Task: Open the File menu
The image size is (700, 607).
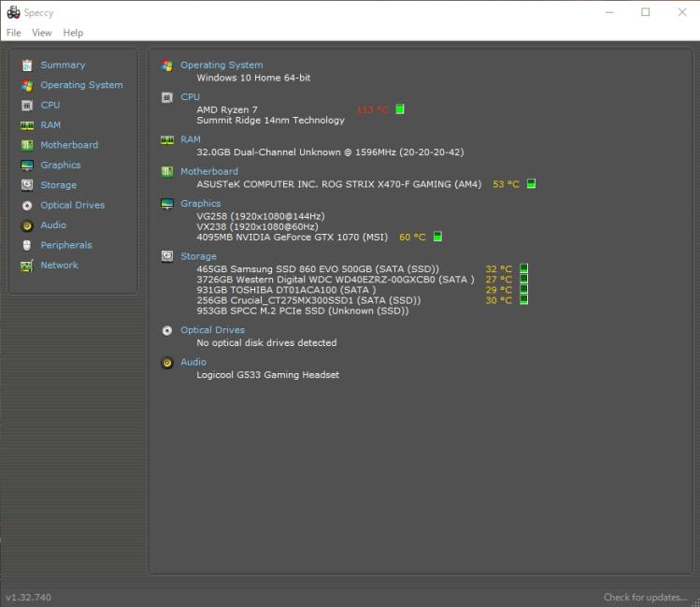Action: (x=13, y=33)
